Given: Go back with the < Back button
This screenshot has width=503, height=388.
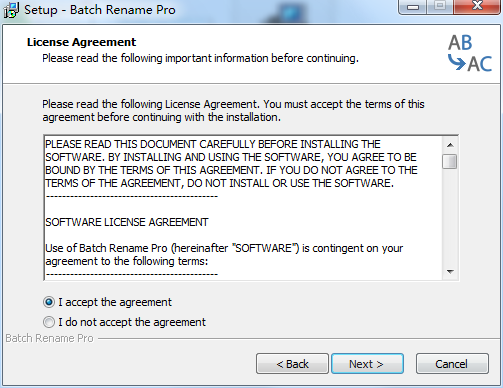Looking at the screenshot, I should 292,364.
